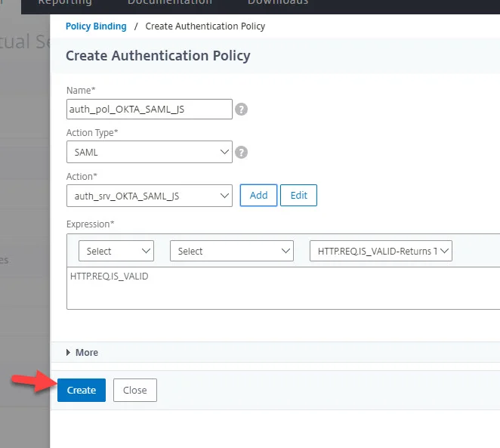Viewport: 500px width, 448px height.
Task: Open the auth_srv_OKTA_SAML_JS Action dropdown
Action: tap(150, 196)
